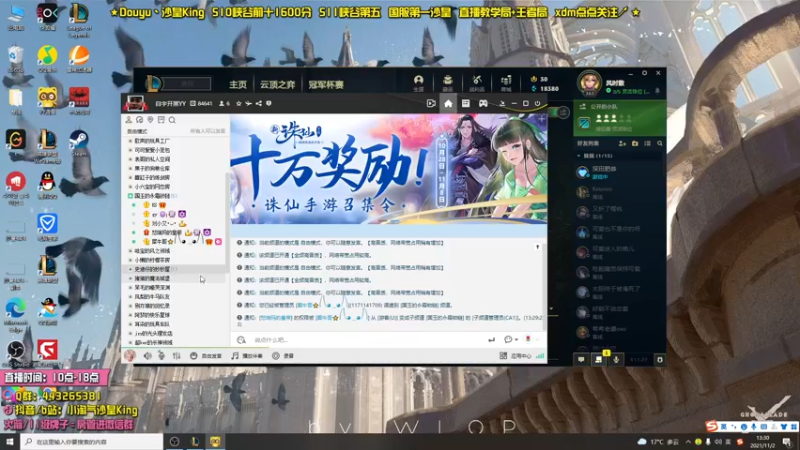Search channels with the magnifier icon in YY
800x450 pixels.
[x=172, y=120]
